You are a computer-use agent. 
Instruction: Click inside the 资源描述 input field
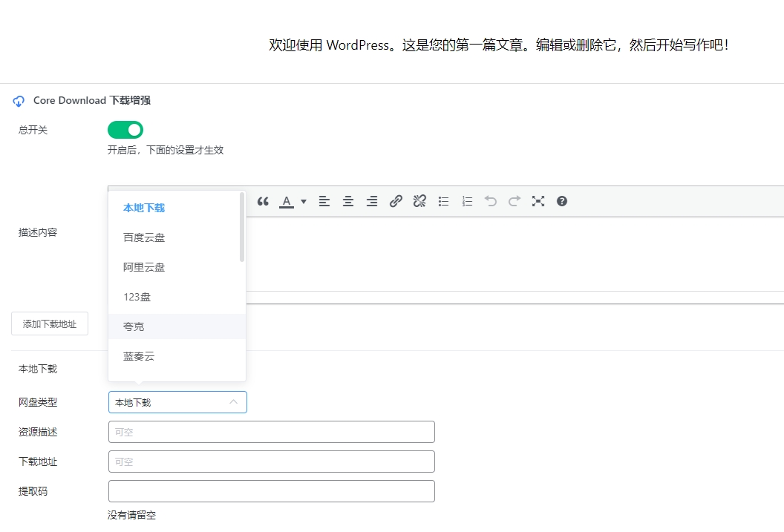271,431
